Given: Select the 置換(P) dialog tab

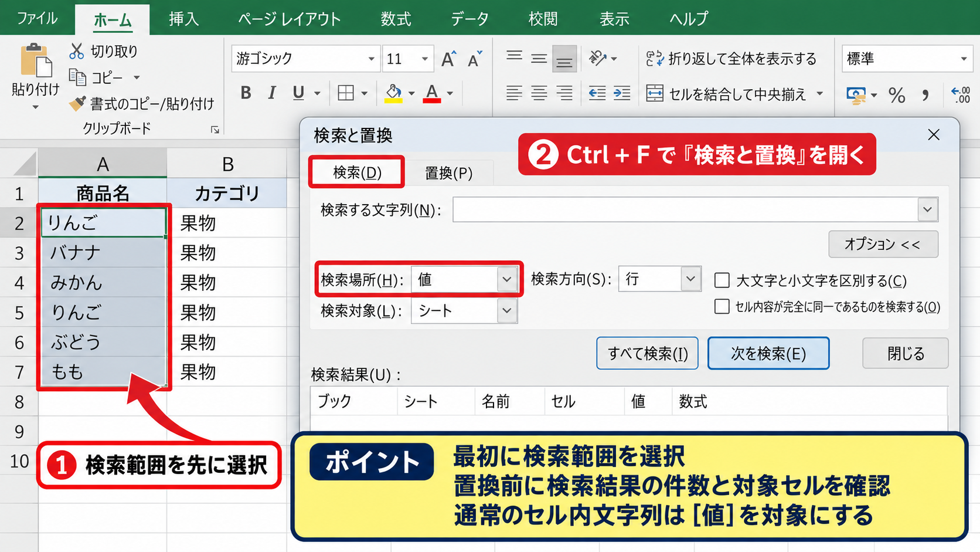Looking at the screenshot, I should point(449,173).
